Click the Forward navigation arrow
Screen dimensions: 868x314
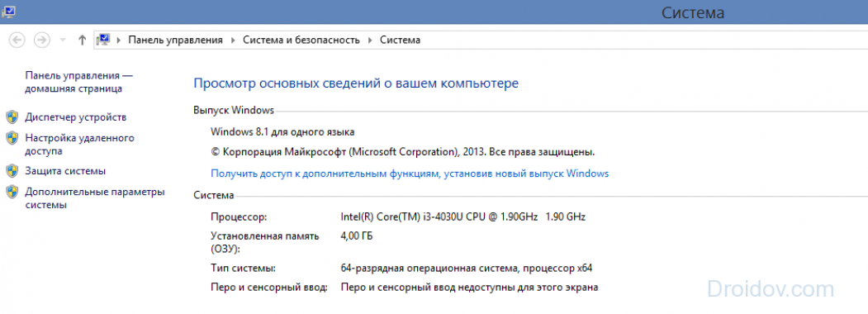pos(41,40)
